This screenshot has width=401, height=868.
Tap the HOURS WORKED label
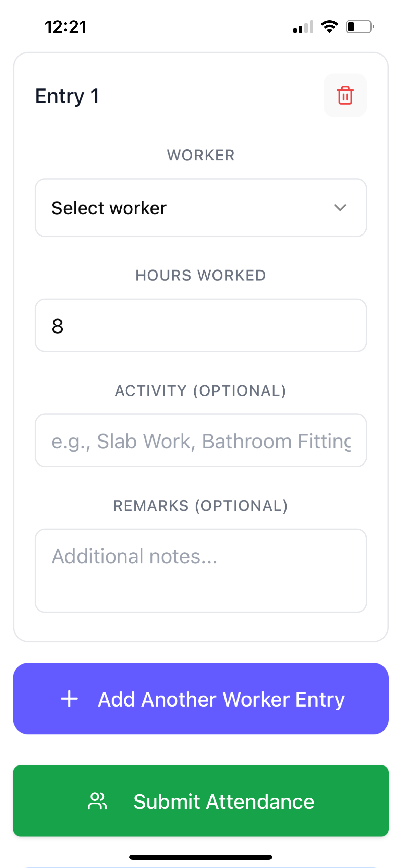click(200, 275)
